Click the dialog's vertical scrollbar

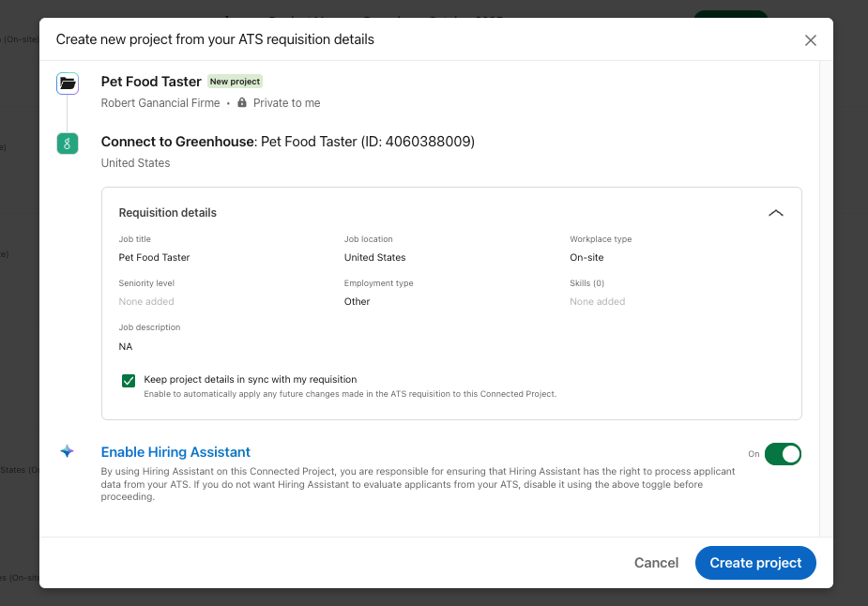(x=826, y=281)
